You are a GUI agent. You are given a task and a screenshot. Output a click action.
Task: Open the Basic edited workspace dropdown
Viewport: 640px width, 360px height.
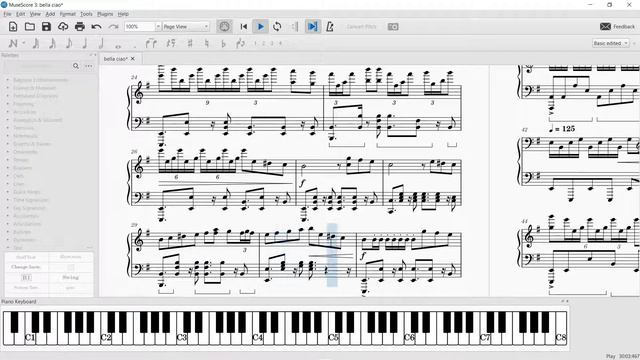tap(611, 43)
